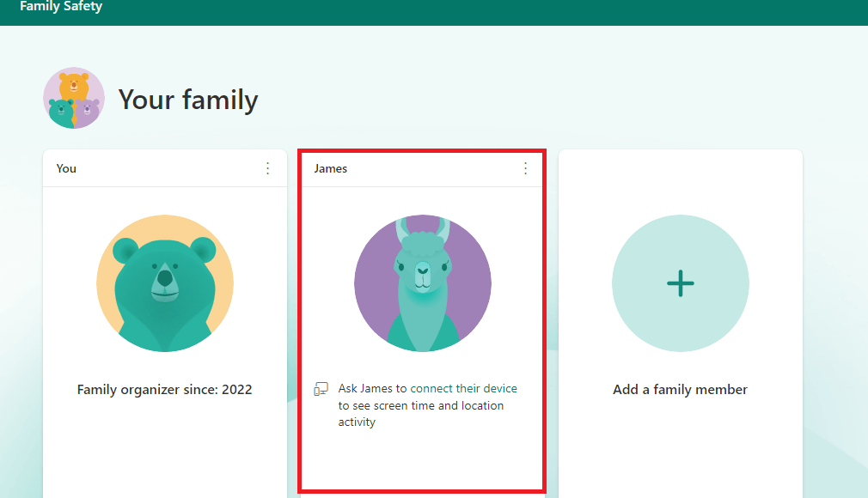
Task: Click the purple bear in family group icon
Action: (x=87, y=110)
